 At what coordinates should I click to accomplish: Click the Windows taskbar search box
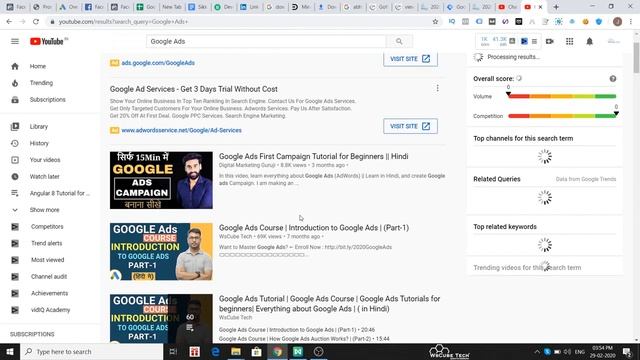(92, 351)
